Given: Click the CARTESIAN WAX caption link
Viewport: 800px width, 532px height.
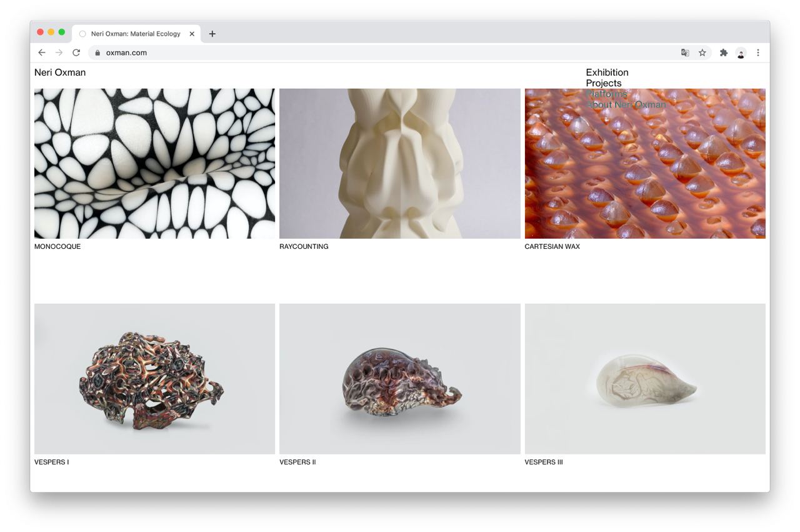Looking at the screenshot, I should [552, 246].
